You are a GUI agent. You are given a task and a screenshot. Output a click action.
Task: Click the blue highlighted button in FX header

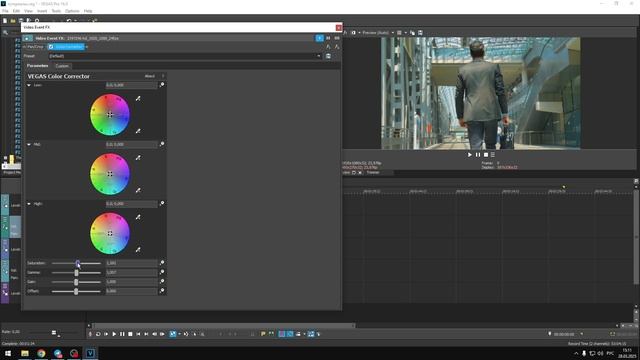click(x=320, y=38)
